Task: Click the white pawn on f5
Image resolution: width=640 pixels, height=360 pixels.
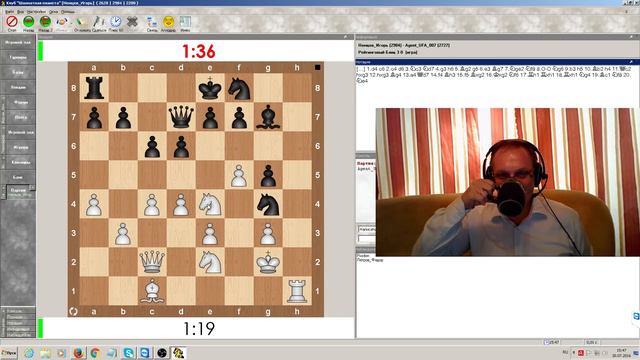Action: click(239, 176)
